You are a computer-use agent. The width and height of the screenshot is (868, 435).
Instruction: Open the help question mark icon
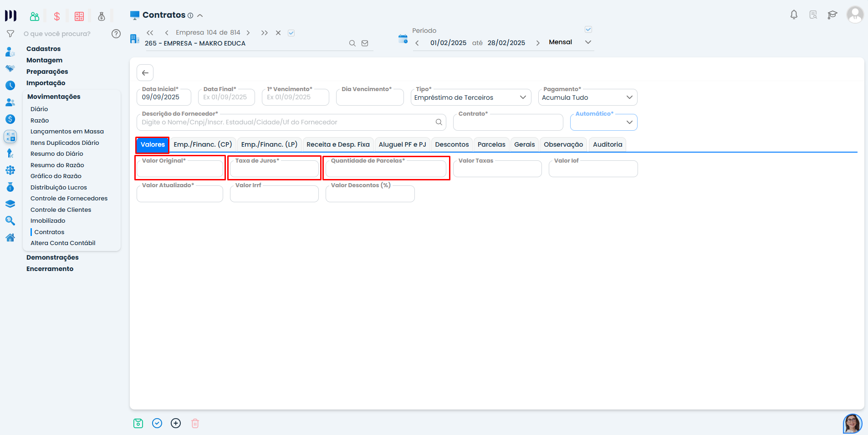tap(116, 34)
